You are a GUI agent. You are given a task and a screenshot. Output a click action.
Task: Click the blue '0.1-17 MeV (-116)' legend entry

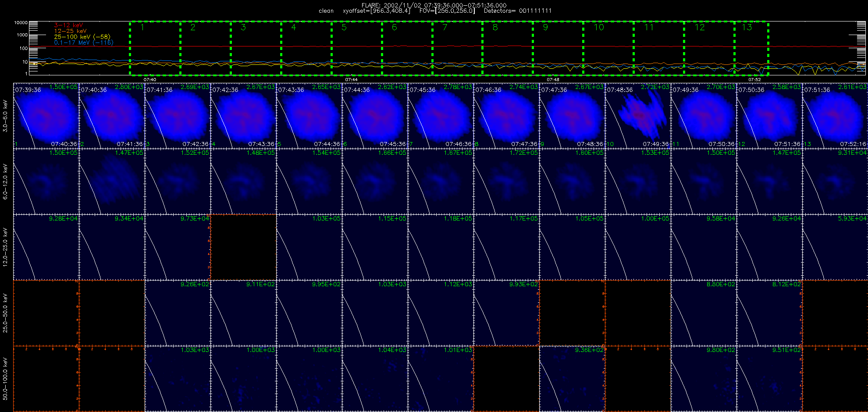pyautogui.click(x=83, y=43)
